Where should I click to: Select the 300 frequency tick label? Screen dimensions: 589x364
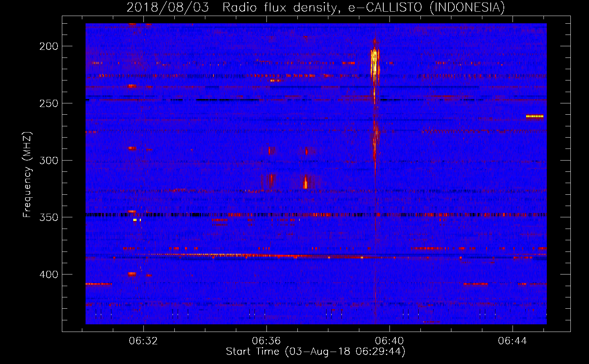point(49,161)
